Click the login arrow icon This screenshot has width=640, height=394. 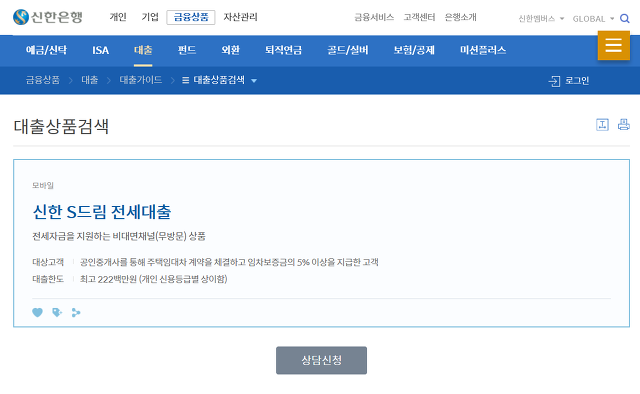point(554,81)
